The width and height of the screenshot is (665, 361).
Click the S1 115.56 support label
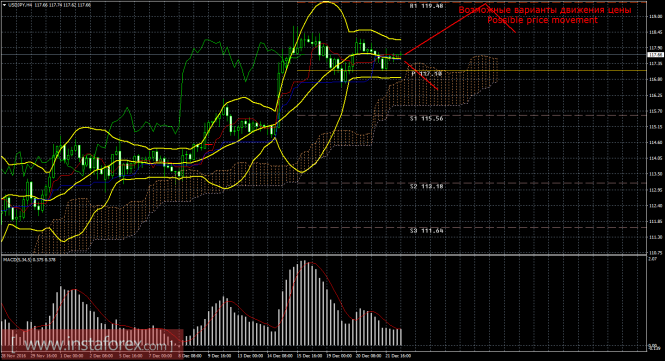[x=427, y=118]
